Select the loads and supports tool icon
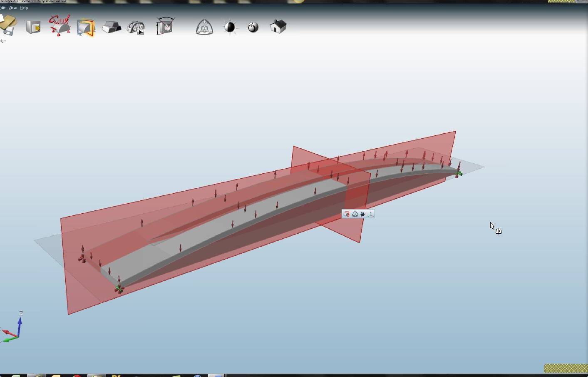The image size is (588, 377). (x=60, y=26)
